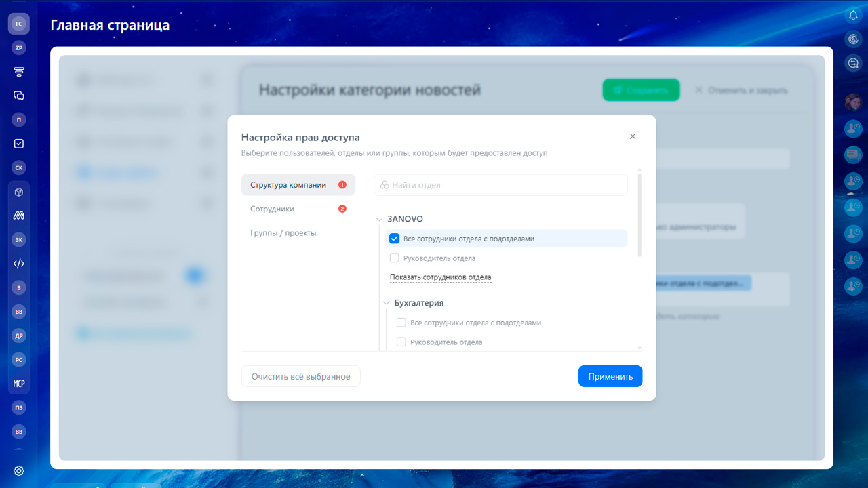Click Очистить всё выбранное
The height and width of the screenshot is (488, 868).
pos(301,376)
